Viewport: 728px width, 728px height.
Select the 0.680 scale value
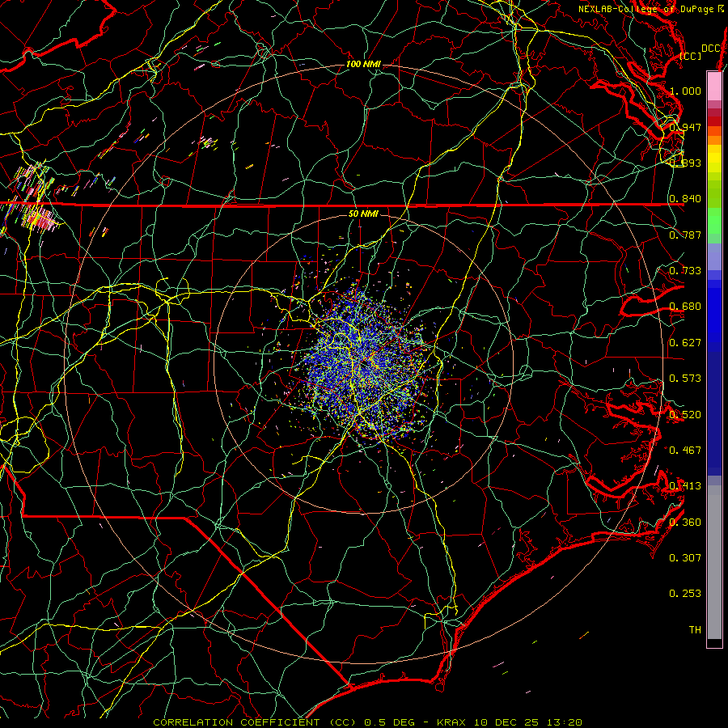pyautogui.click(x=685, y=307)
